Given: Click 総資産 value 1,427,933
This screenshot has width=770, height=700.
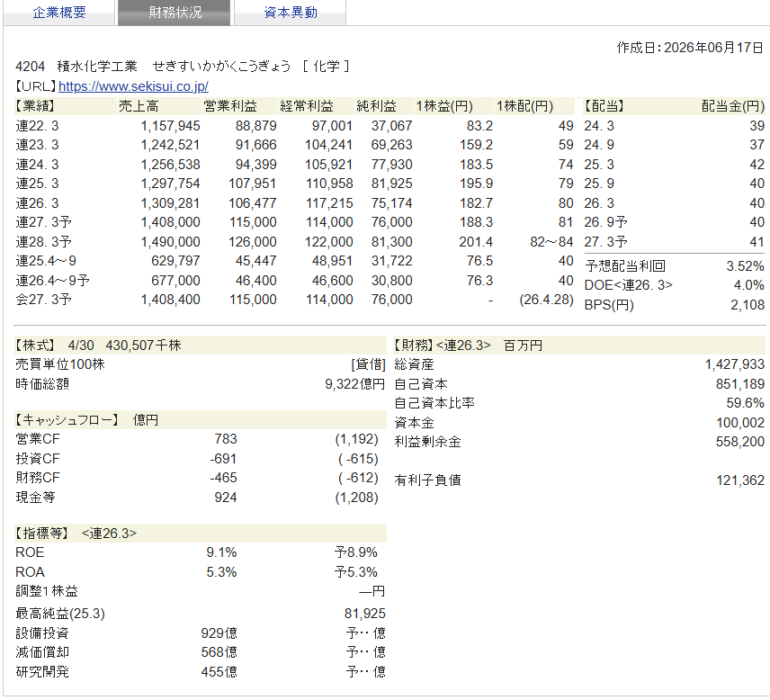Looking at the screenshot, I should click(x=735, y=364).
